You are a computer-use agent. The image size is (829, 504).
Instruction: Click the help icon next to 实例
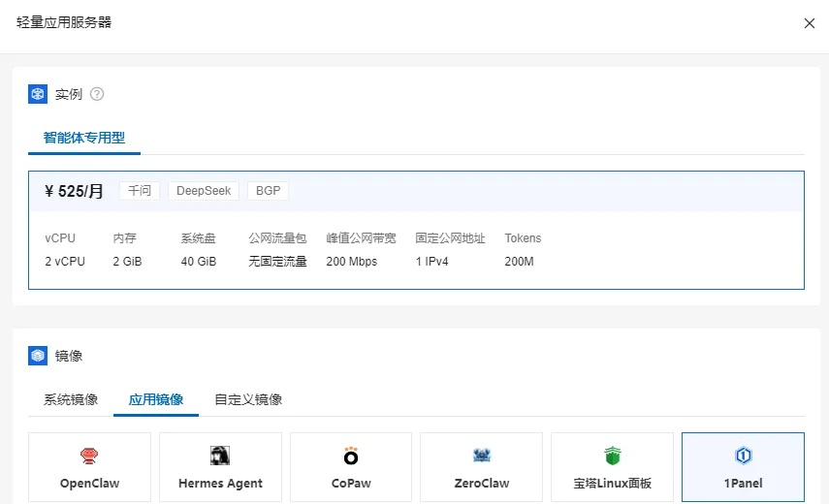[x=97, y=94]
